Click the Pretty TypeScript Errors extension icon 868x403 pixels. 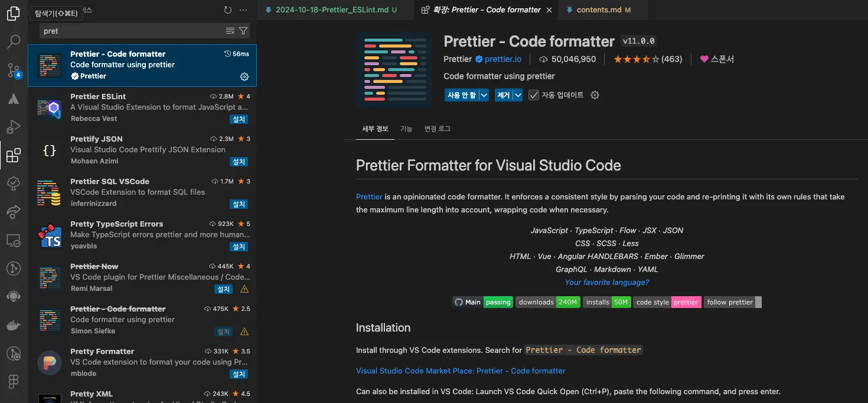point(50,235)
